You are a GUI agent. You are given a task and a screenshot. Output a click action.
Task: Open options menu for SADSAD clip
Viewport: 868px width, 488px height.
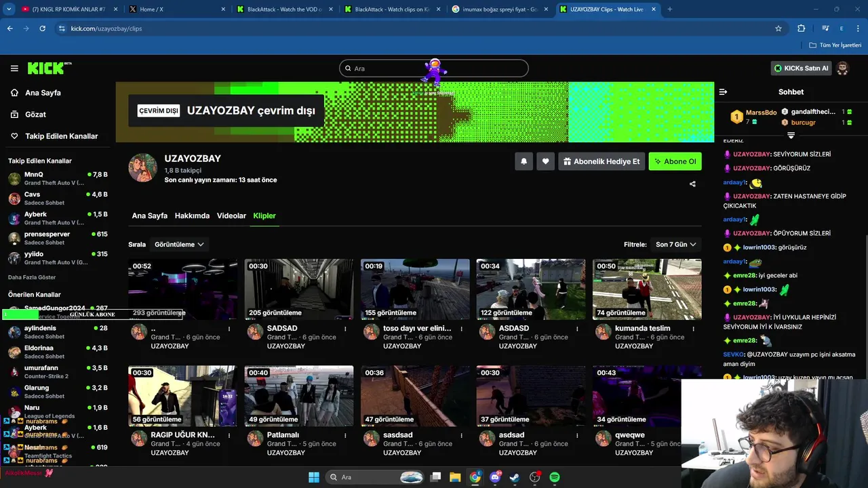click(345, 329)
